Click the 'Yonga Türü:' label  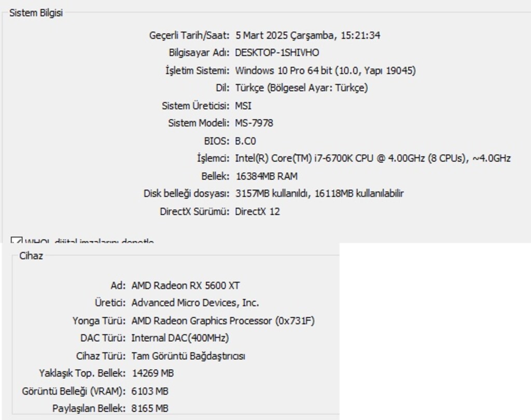pos(99,321)
